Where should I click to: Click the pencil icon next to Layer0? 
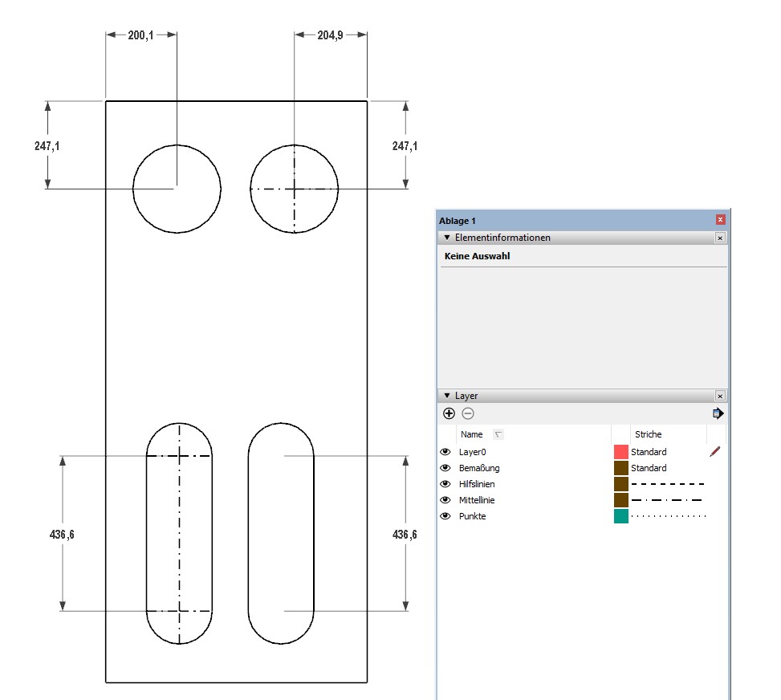[x=715, y=452]
